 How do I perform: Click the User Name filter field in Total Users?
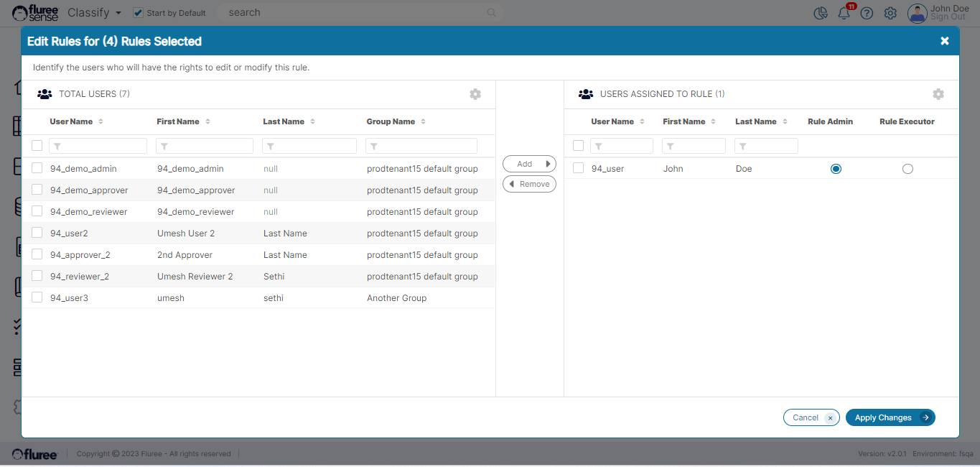[98, 146]
